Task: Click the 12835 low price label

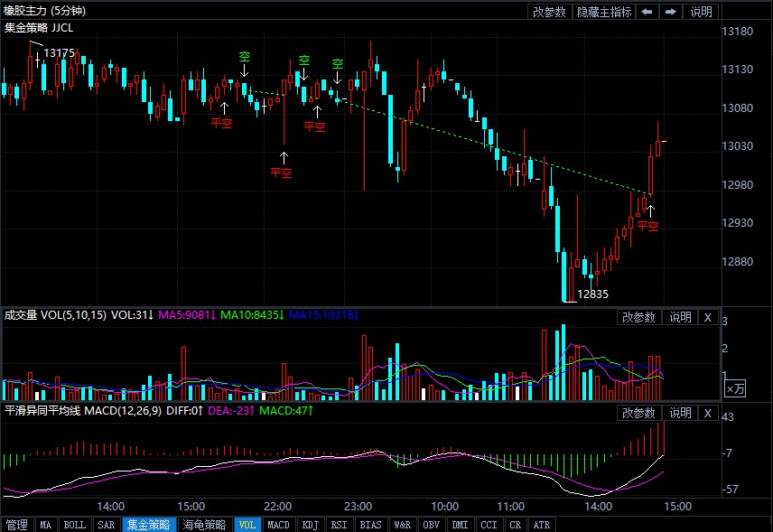Action: click(593, 294)
